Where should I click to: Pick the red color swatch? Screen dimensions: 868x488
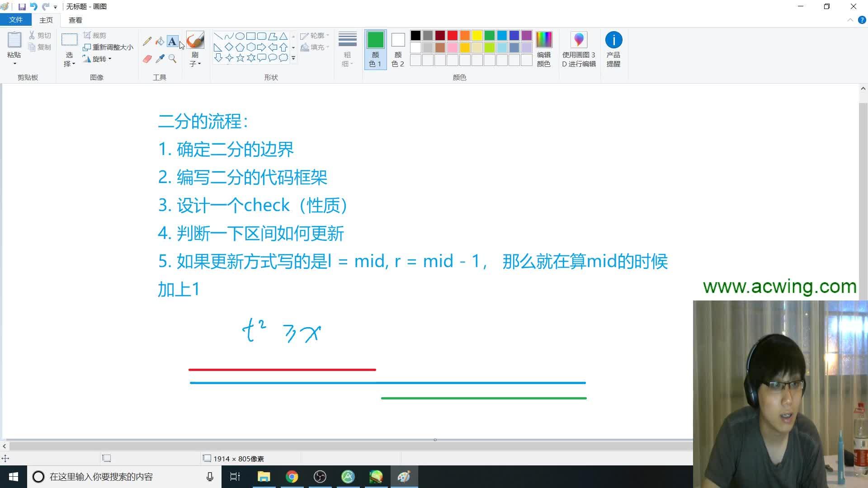tap(452, 36)
